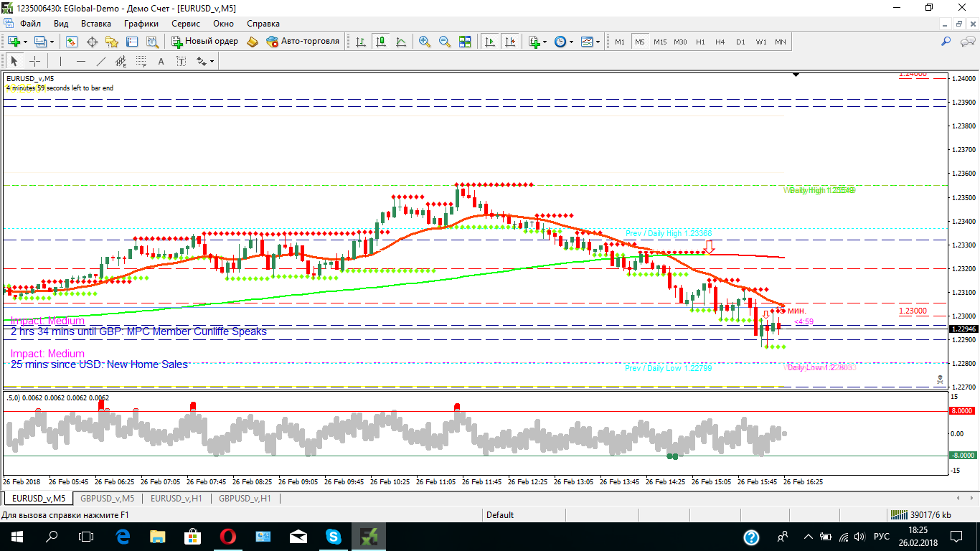
Task: Open the Графики menu
Action: (x=141, y=23)
